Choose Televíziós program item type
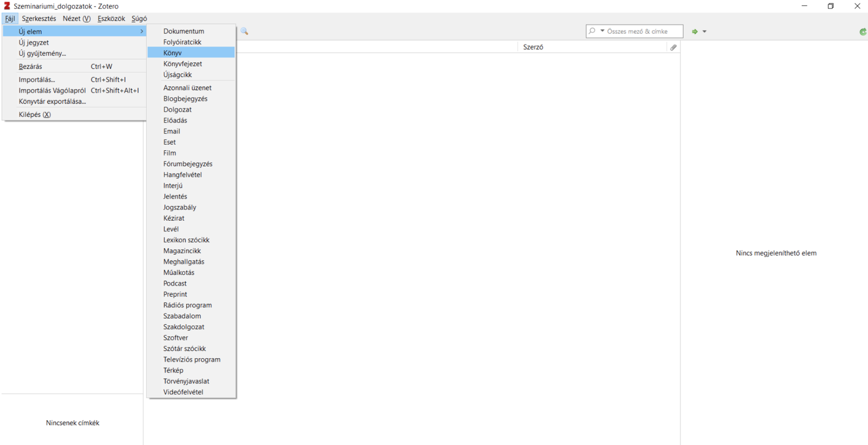Image resolution: width=868 pixels, height=445 pixels. tap(191, 358)
